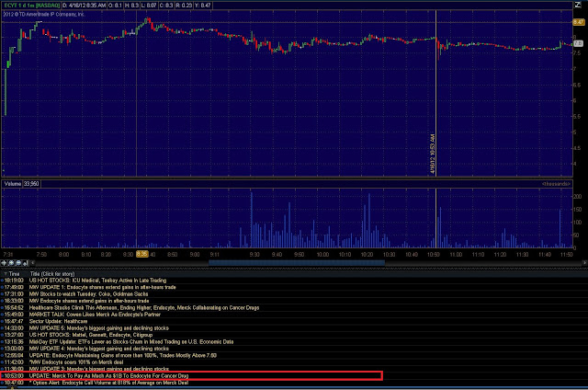The width and height of the screenshot is (588, 390).
Task: Click the reset zoom arrow icon
Action: click(26, 263)
